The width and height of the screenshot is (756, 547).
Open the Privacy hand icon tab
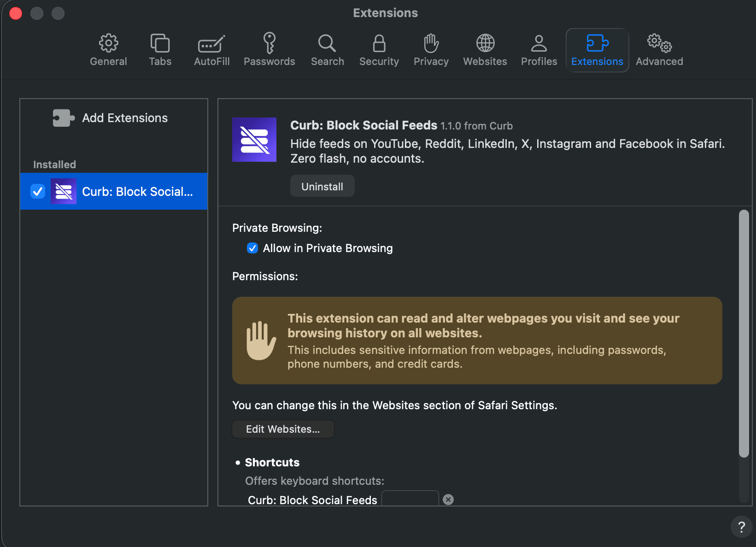click(431, 50)
